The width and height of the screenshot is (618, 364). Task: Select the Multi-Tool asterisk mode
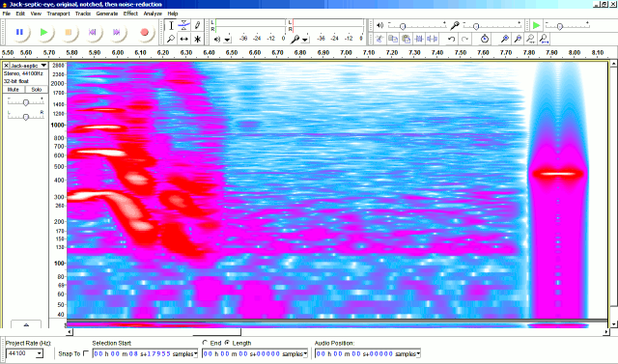pyautogui.click(x=197, y=39)
